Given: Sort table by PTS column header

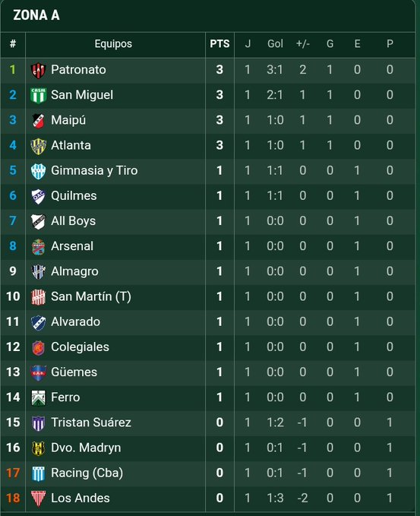Looking at the screenshot, I should pyautogui.click(x=219, y=44).
